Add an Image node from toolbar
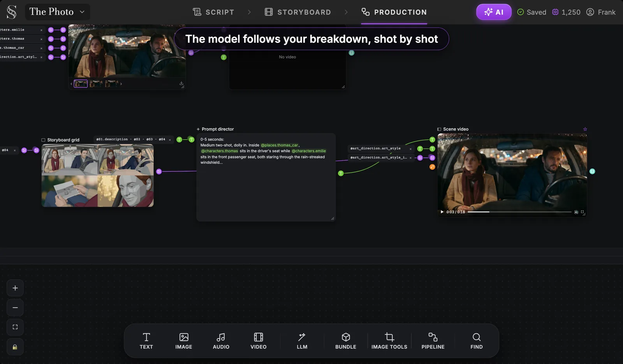 tap(184, 341)
